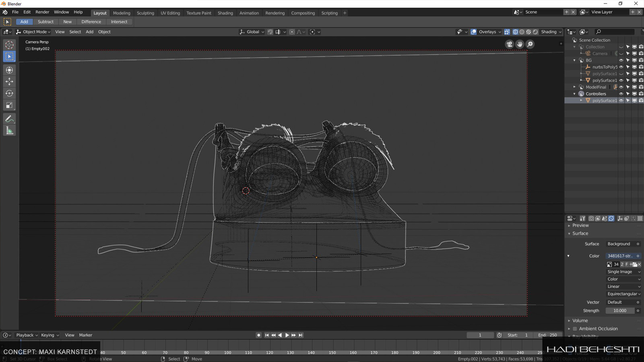This screenshot has height=362, width=644.
Task: Toggle snapping magnet icon
Action: tap(270, 32)
